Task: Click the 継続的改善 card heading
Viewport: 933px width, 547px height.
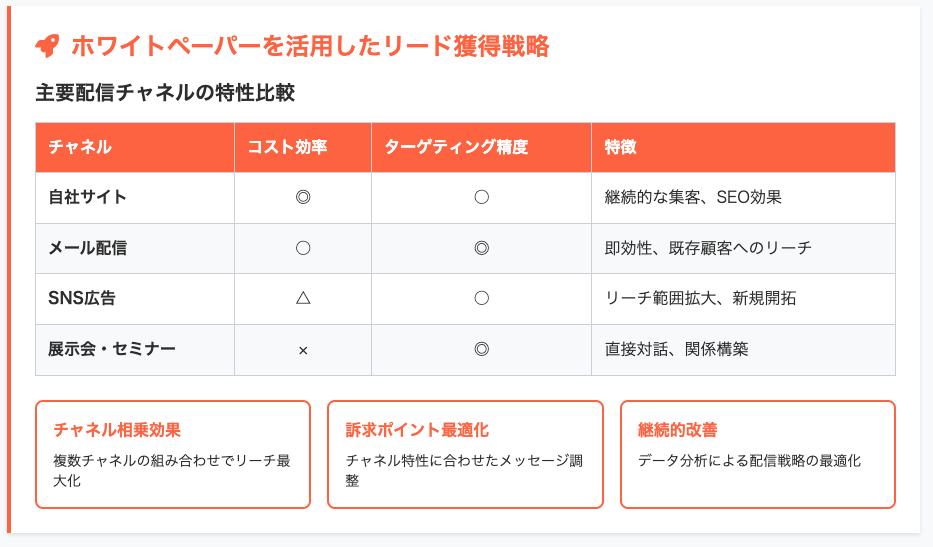Action: click(x=677, y=430)
